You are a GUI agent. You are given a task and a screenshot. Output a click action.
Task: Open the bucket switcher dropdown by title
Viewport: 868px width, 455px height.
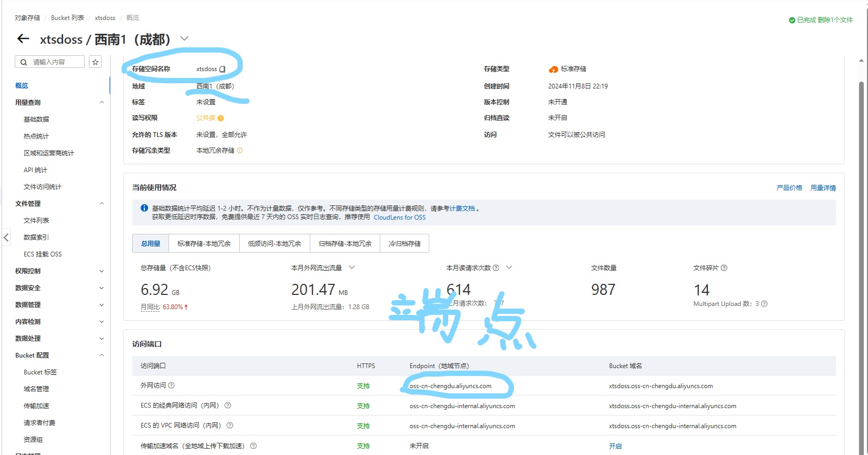(184, 38)
